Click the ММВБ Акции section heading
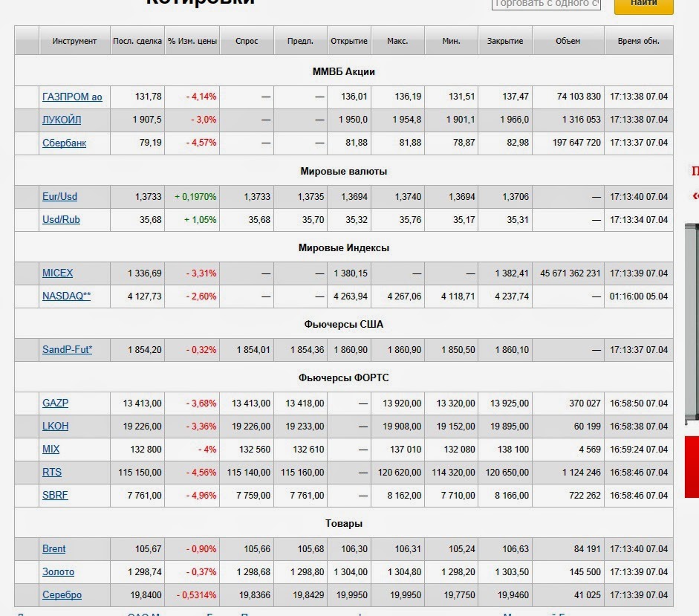Image resolution: width=699 pixels, height=616 pixels. [344, 71]
